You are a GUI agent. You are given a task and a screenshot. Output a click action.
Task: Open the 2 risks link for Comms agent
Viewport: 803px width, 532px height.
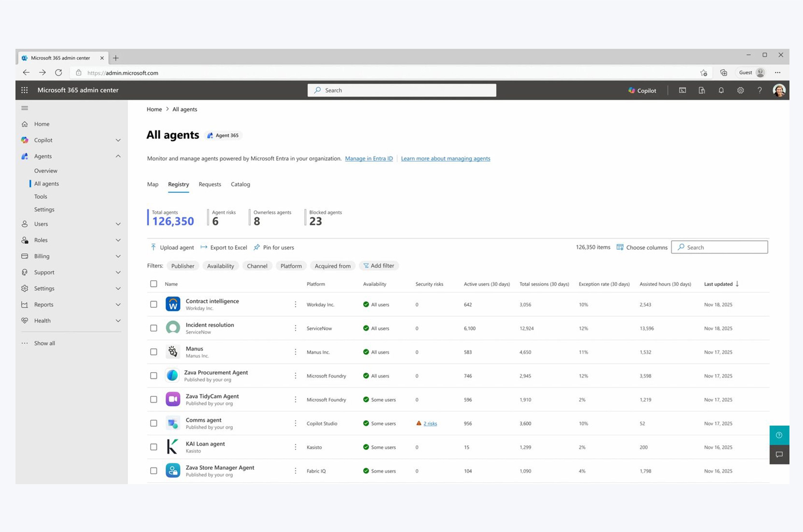pos(430,423)
